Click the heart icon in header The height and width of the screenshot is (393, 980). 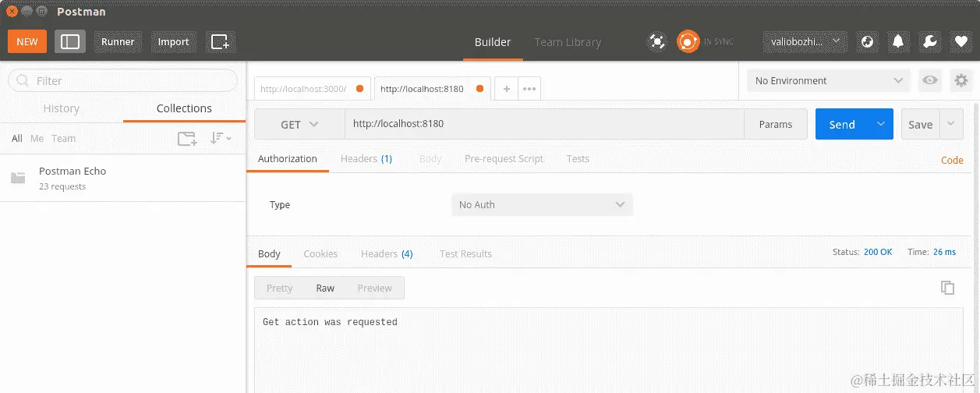tap(961, 41)
